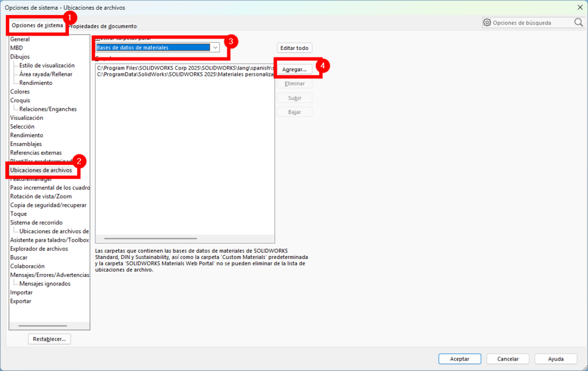The height and width of the screenshot is (371, 588).
Task: Open the Colores options category
Action: (x=20, y=92)
